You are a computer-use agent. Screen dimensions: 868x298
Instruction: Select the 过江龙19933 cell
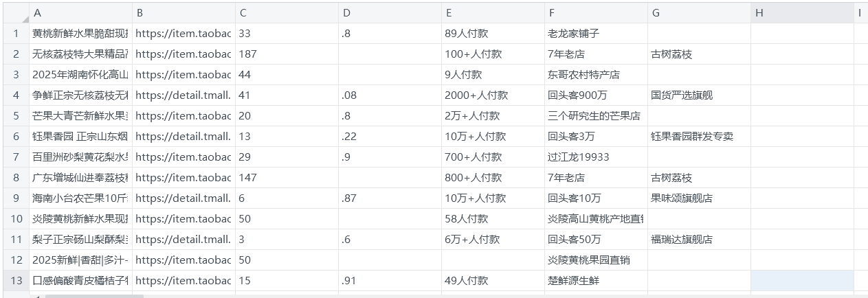(596, 157)
